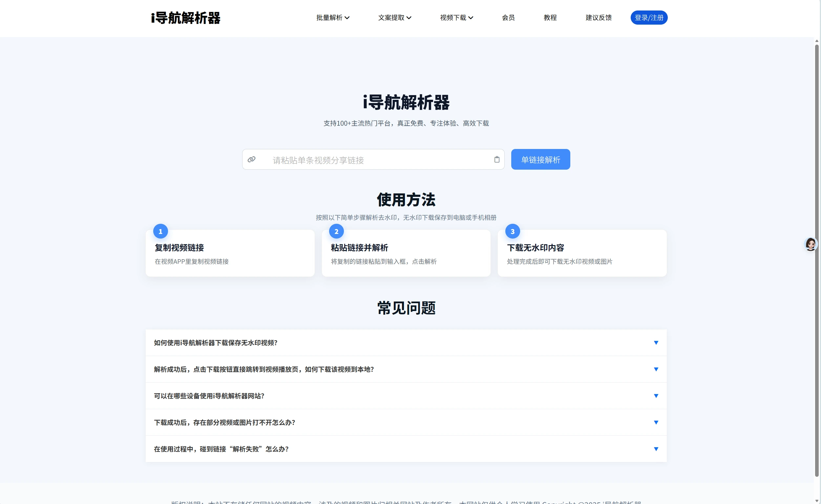Image resolution: width=821 pixels, height=504 pixels.
Task: Click the link chain icon in input
Action: pyautogui.click(x=251, y=159)
